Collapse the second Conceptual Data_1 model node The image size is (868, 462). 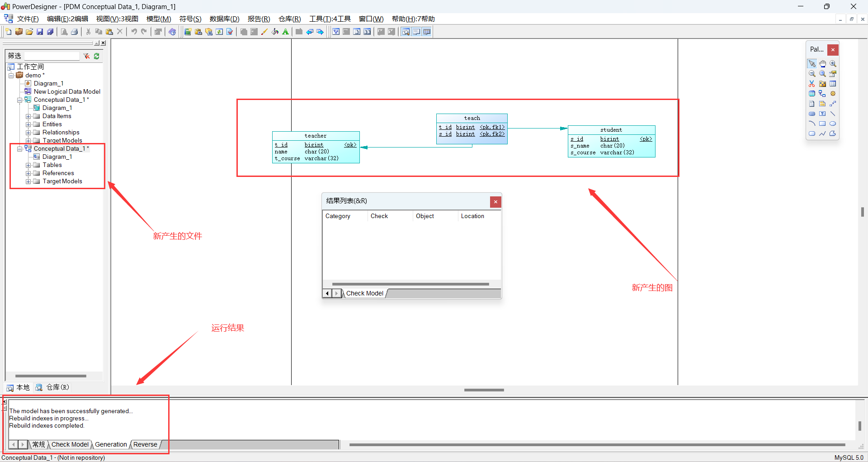19,149
